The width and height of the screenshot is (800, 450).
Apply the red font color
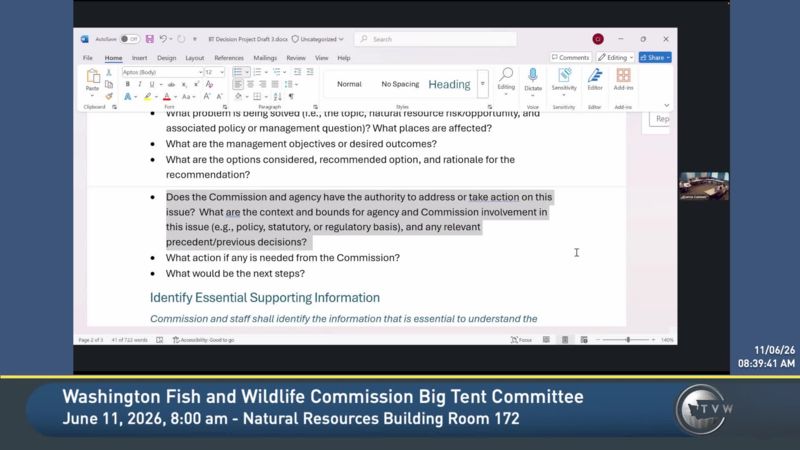pos(167,96)
